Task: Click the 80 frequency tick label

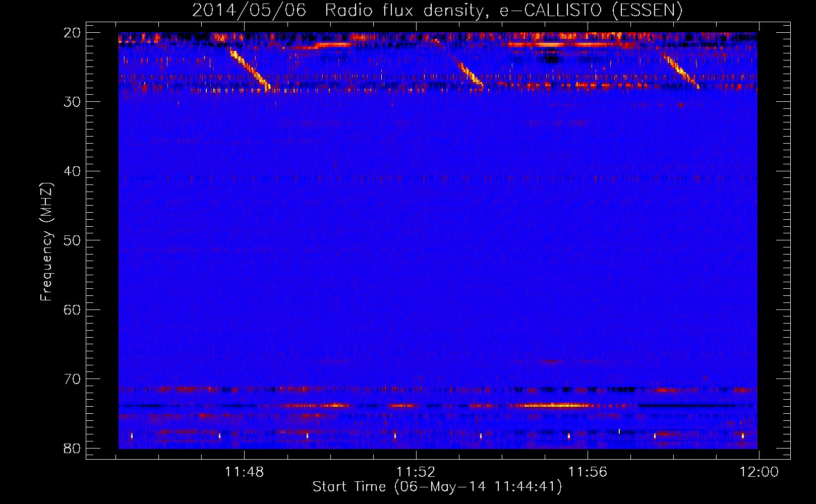Action: (72, 448)
